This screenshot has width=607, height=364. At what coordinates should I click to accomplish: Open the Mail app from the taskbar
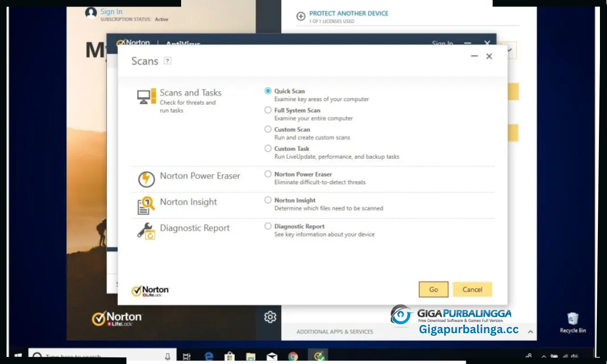point(272,356)
